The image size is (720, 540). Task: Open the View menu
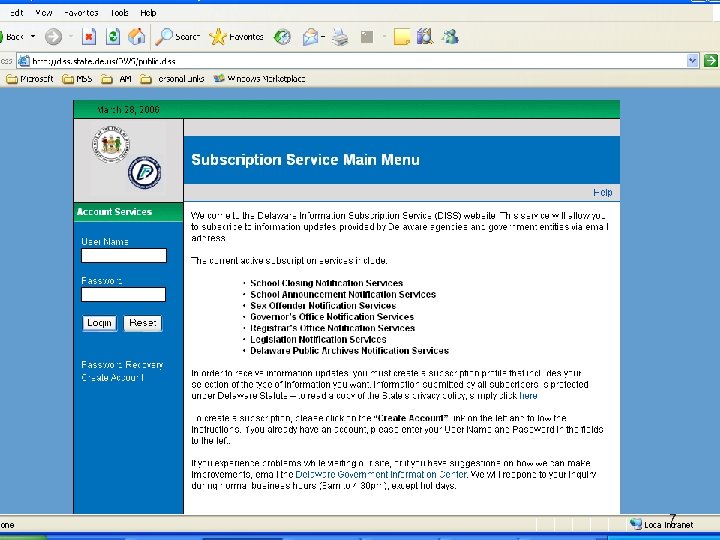(x=44, y=13)
